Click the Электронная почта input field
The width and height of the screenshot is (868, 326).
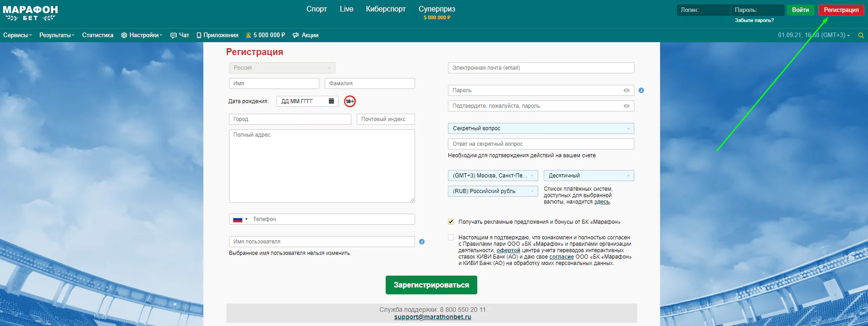541,68
